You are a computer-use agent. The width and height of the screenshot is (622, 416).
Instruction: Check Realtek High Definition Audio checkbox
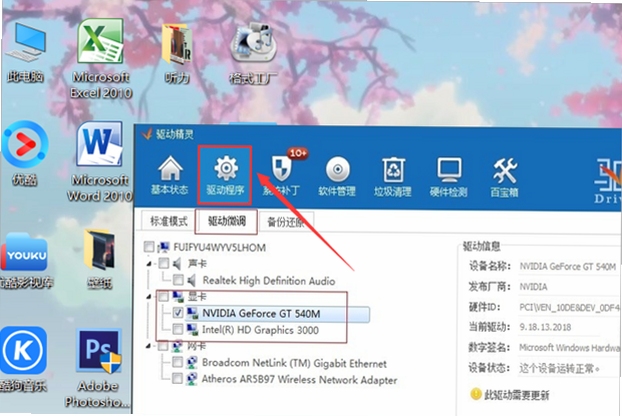pos(178,280)
